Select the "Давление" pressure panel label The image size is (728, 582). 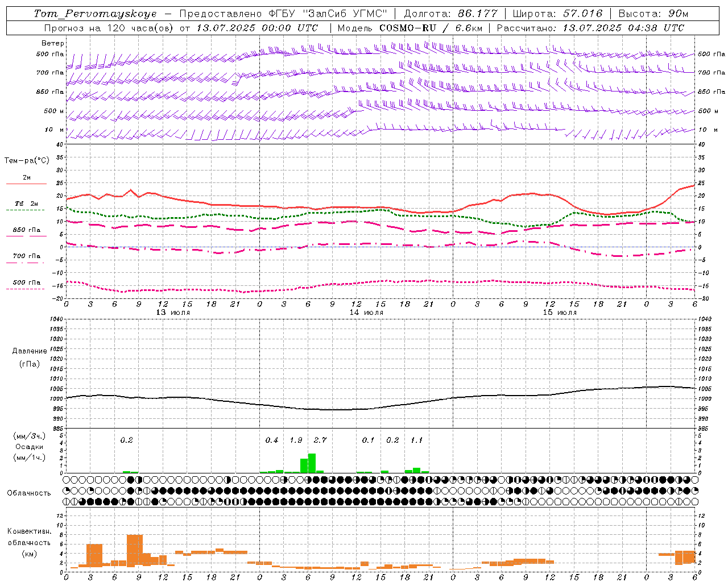coord(30,351)
